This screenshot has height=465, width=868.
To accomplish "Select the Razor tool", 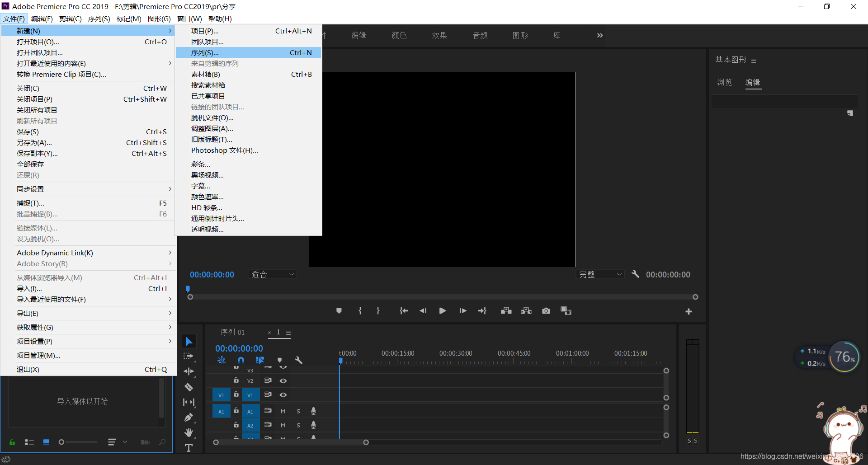I will tap(189, 387).
